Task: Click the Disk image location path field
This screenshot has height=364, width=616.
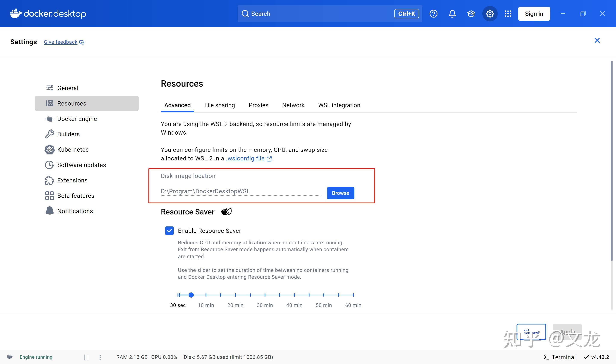Action: click(240, 191)
